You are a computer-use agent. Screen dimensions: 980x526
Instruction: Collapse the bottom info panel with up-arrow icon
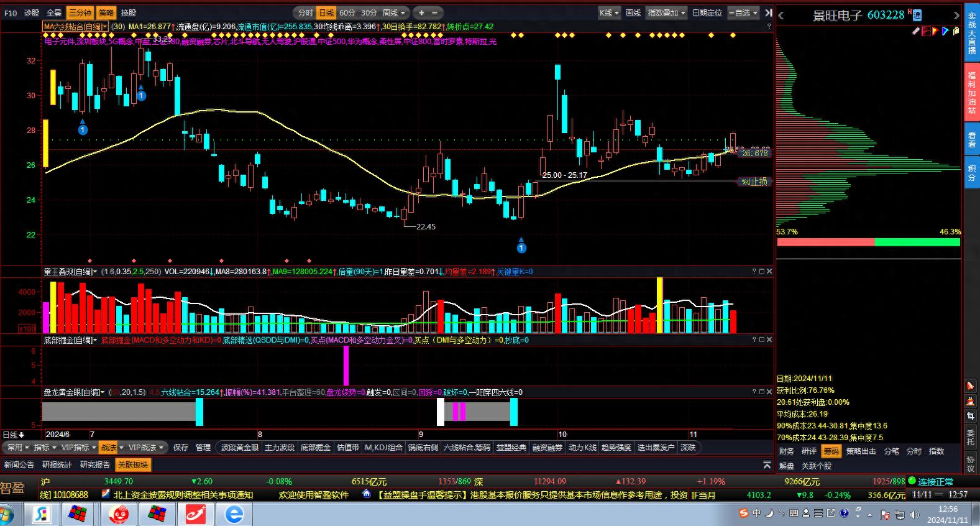pos(767,465)
